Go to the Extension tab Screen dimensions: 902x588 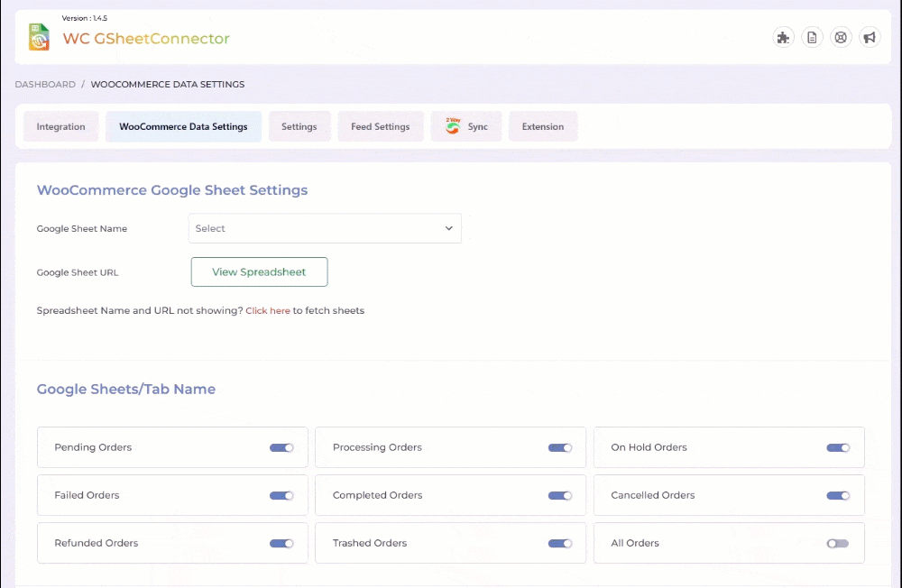[543, 126]
